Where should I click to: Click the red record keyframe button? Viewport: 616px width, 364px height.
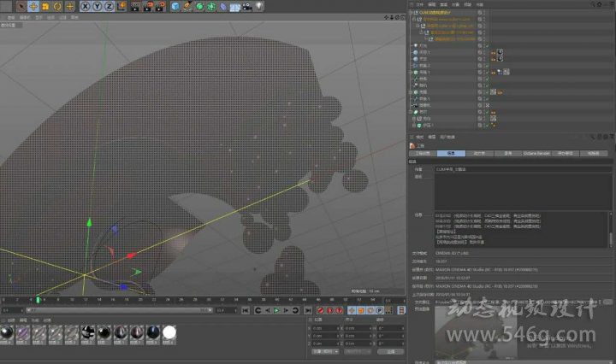click(322, 310)
